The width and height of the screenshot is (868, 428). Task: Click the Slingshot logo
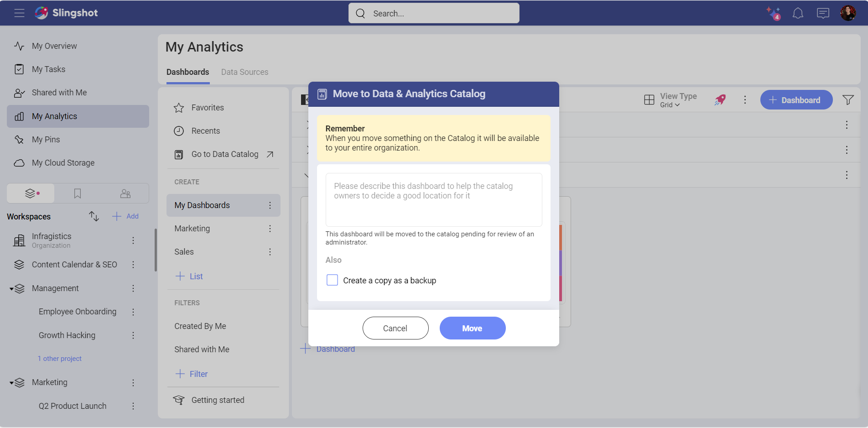coord(67,13)
